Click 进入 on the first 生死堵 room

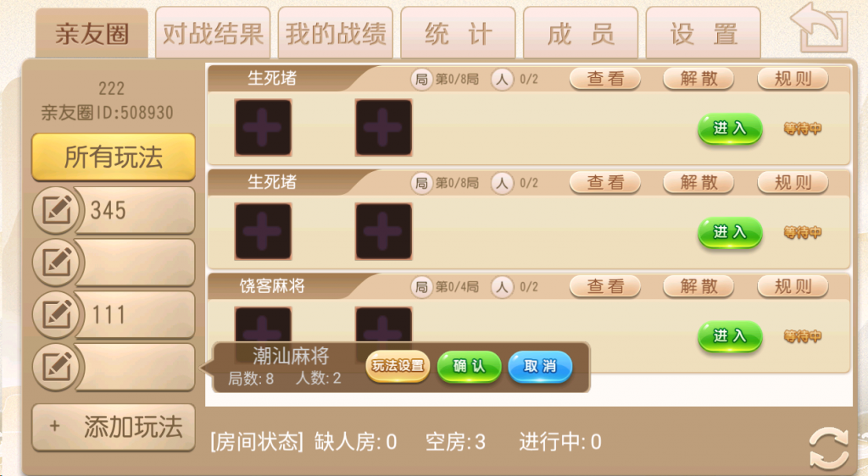730,129
